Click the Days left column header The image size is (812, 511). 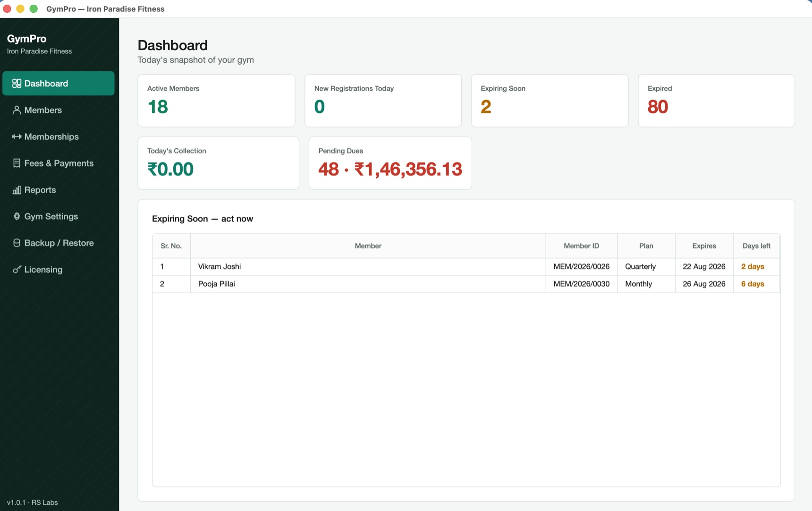pos(756,246)
